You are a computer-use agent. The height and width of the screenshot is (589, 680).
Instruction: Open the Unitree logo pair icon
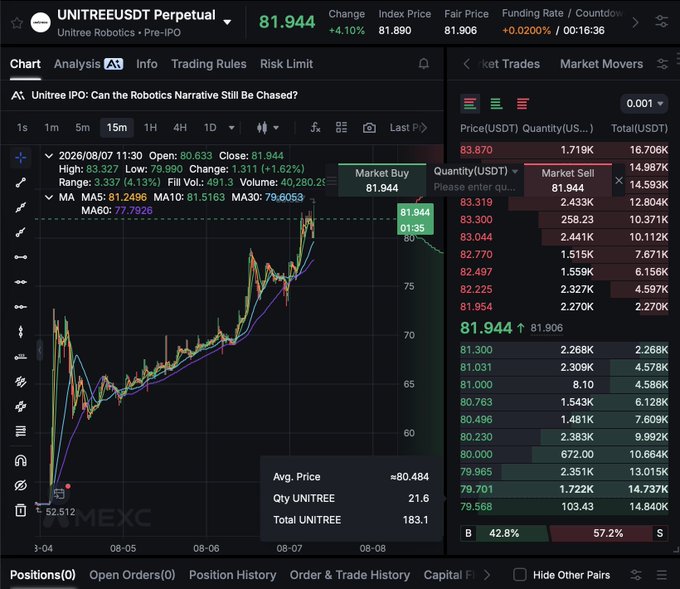(x=40, y=23)
